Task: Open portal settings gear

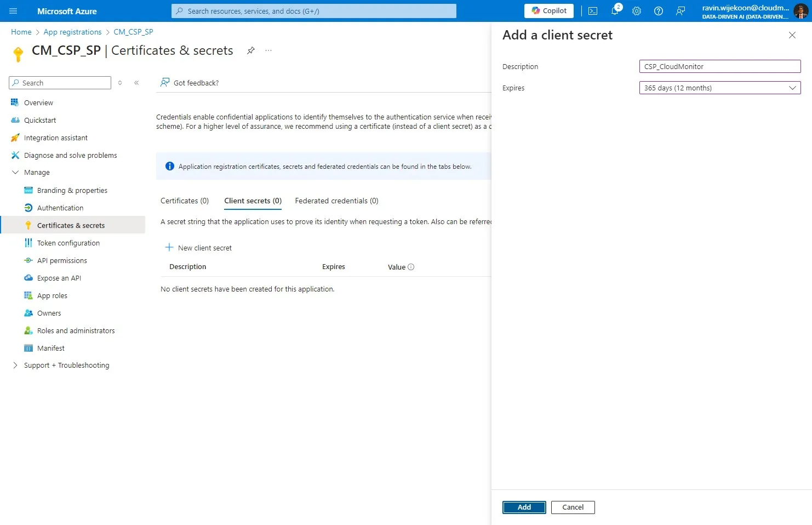Action: point(637,11)
